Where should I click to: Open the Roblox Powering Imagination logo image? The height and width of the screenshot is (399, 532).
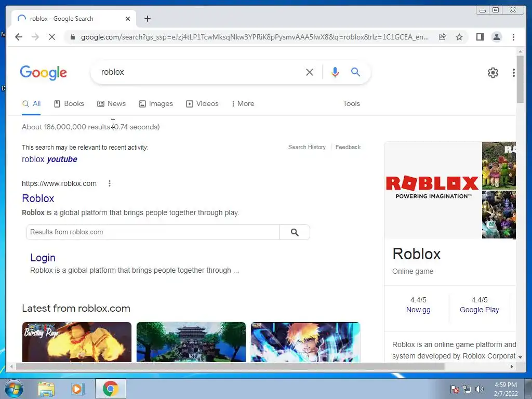(433, 190)
